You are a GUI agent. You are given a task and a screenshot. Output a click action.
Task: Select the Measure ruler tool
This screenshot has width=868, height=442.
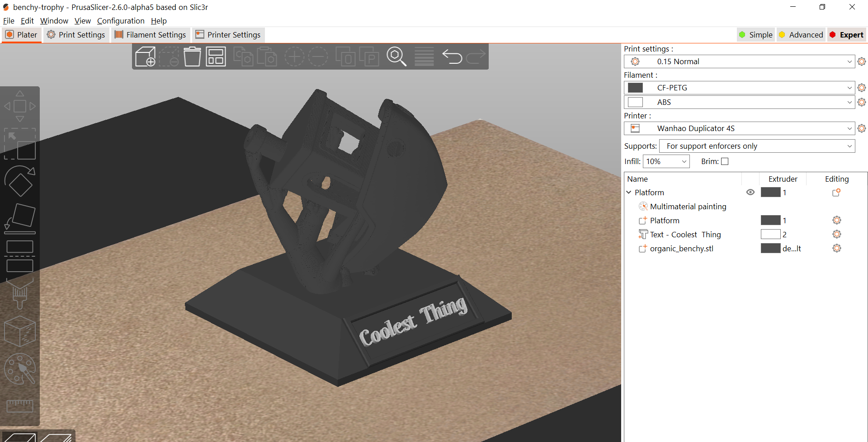pos(20,406)
